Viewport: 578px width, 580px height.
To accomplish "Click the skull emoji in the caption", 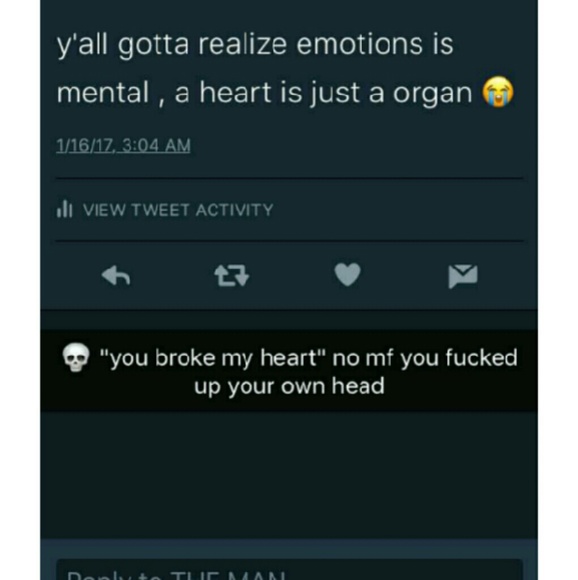I will 76,357.
